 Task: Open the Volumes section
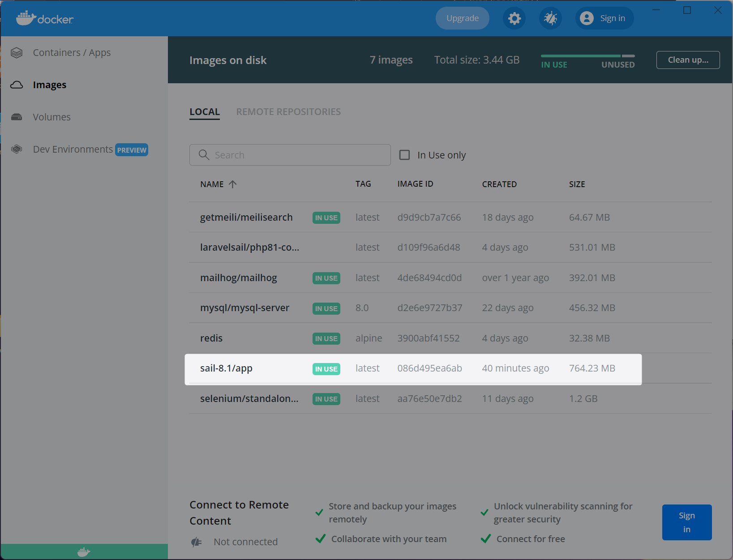point(52,117)
